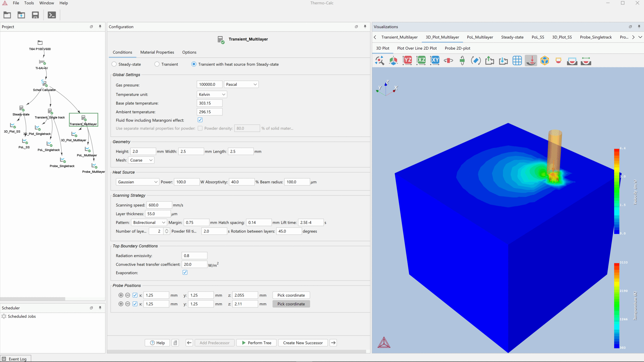The width and height of the screenshot is (644, 362).
Task: Select the YZ plane view icon
Action: tap(407, 60)
